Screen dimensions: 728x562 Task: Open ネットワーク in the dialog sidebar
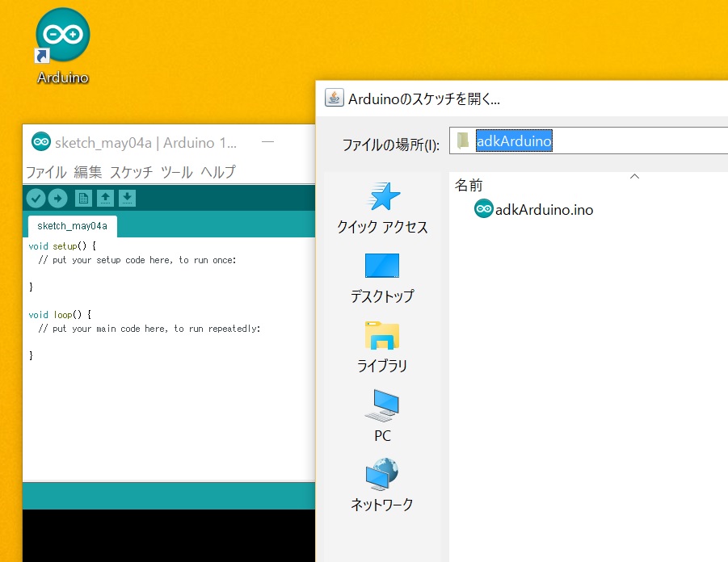tap(382, 485)
